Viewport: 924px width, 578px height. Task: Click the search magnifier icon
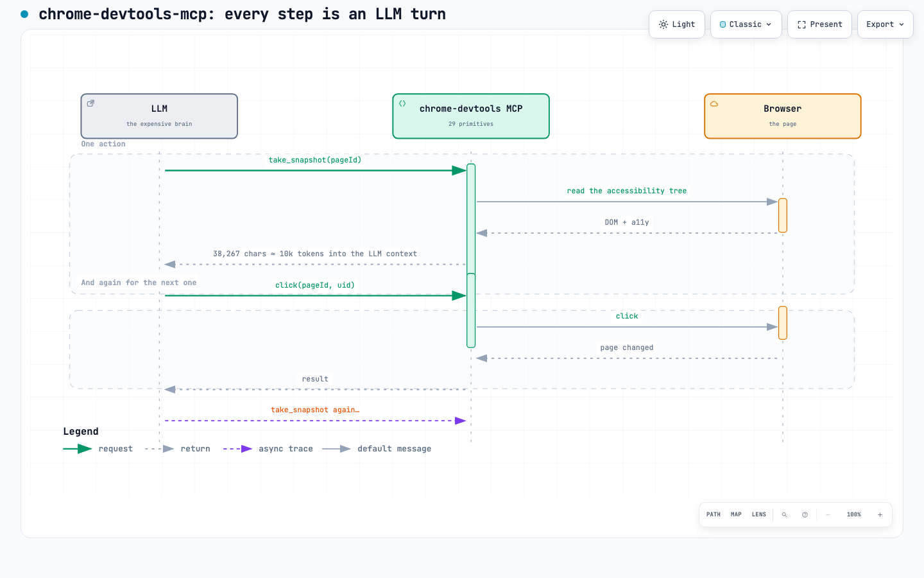[784, 514]
